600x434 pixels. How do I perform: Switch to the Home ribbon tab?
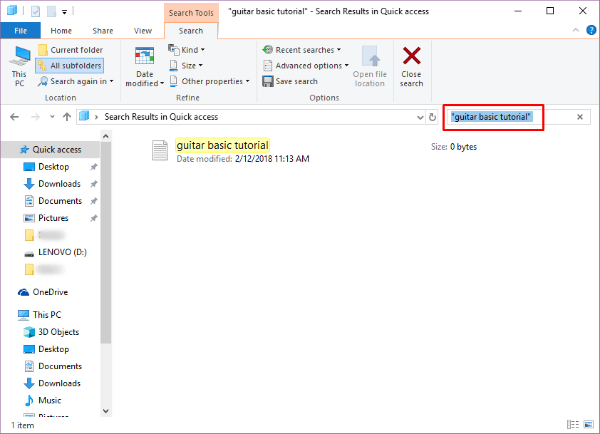[x=61, y=31]
